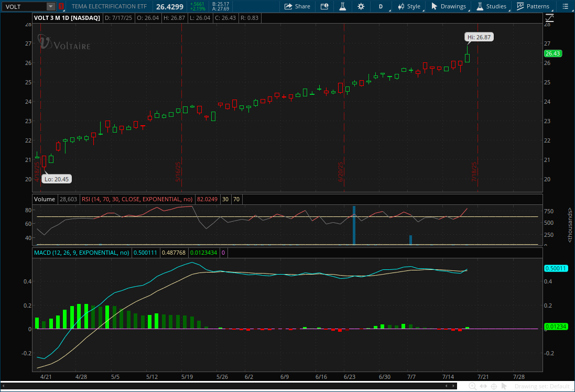The width and height of the screenshot is (575, 392).
Task: Click the 0.0123434 MACD diff value
Action: pyautogui.click(x=203, y=253)
